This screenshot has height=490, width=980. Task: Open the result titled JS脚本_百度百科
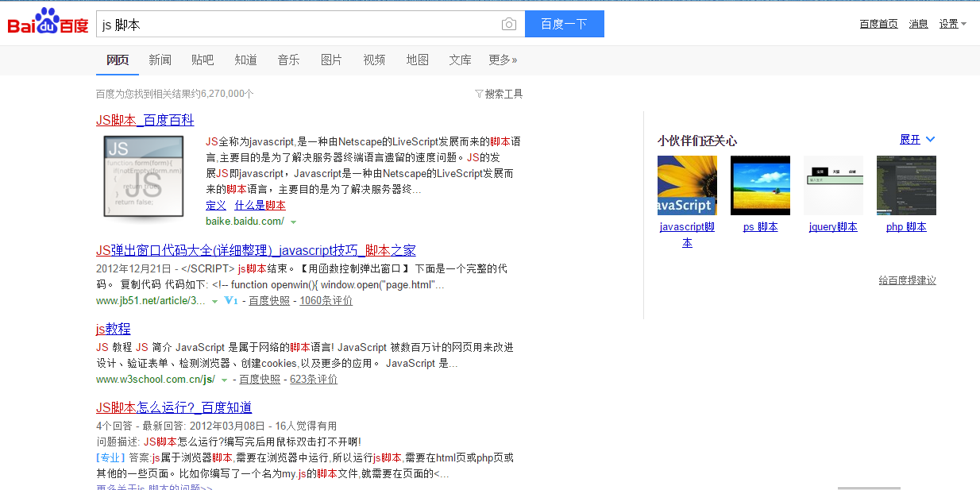[x=145, y=120]
